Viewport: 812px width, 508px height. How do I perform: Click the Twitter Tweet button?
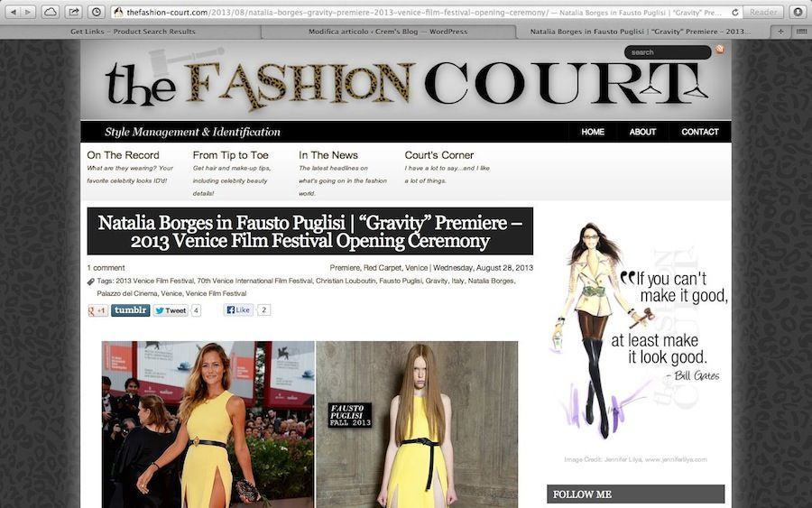coord(171,310)
